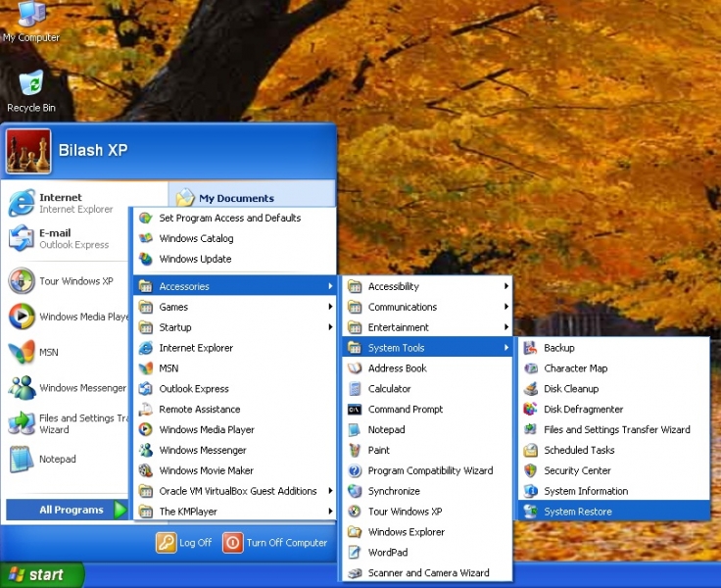Open My Computer desktop icon
Viewport: 721px width, 588px height.
tap(30, 16)
